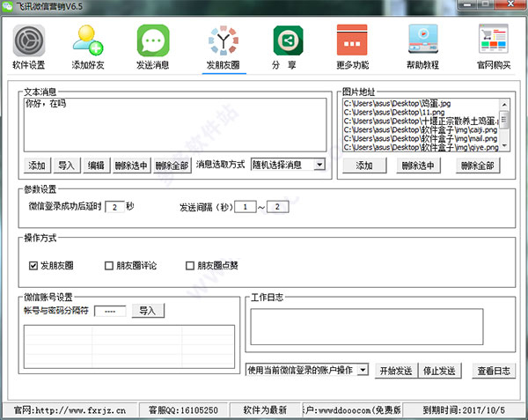The width and height of the screenshot is (528, 420).
Task: Click the wwwddooocom user status entry
Action: pos(351,410)
